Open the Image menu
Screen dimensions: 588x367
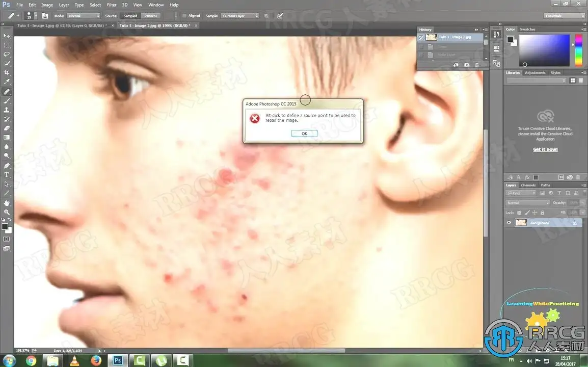[47, 5]
